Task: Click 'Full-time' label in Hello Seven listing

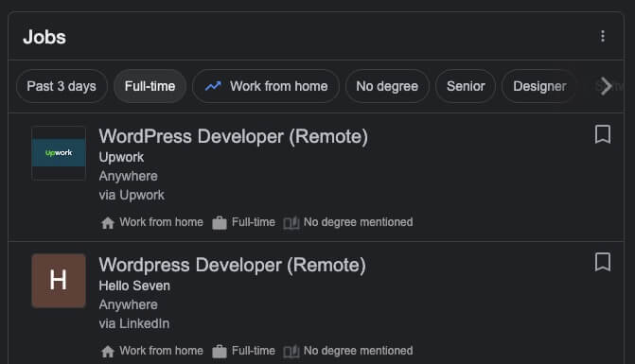Action: (254, 351)
